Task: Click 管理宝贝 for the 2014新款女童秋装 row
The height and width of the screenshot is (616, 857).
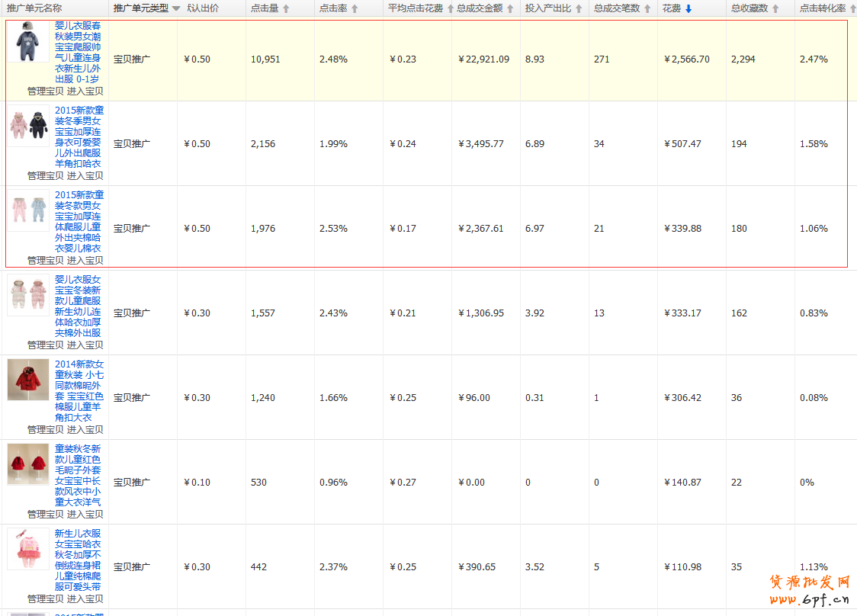Action: 45,429
